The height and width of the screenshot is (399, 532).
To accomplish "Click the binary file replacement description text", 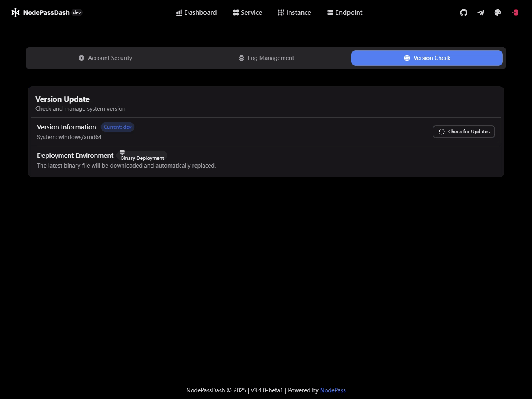I will [x=127, y=166].
